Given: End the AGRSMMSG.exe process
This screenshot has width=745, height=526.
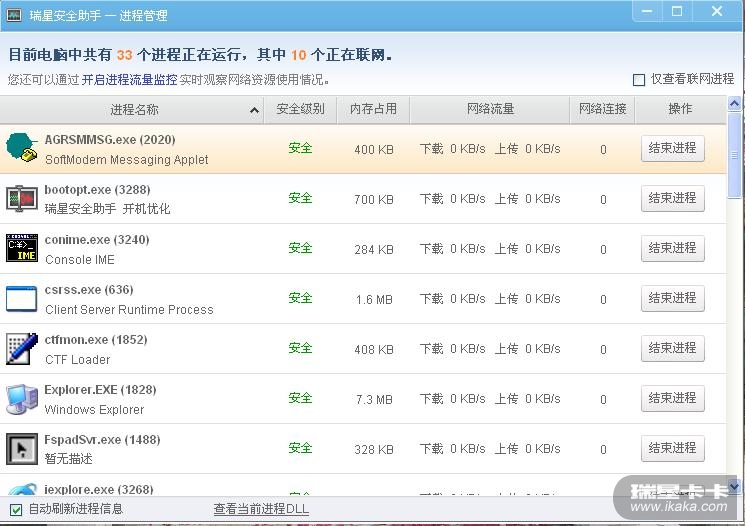Looking at the screenshot, I should coord(672,148).
